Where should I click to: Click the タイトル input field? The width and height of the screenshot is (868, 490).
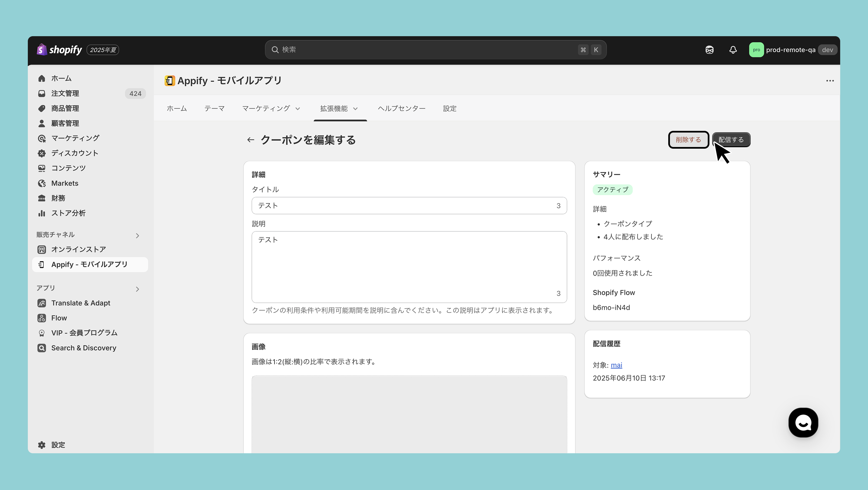[404, 206]
